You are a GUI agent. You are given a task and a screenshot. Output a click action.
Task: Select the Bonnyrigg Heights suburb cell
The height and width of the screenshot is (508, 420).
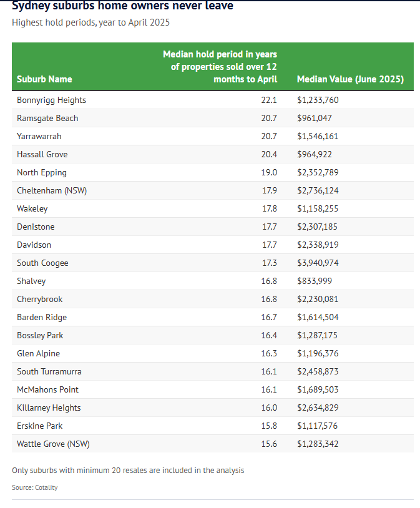click(52, 100)
